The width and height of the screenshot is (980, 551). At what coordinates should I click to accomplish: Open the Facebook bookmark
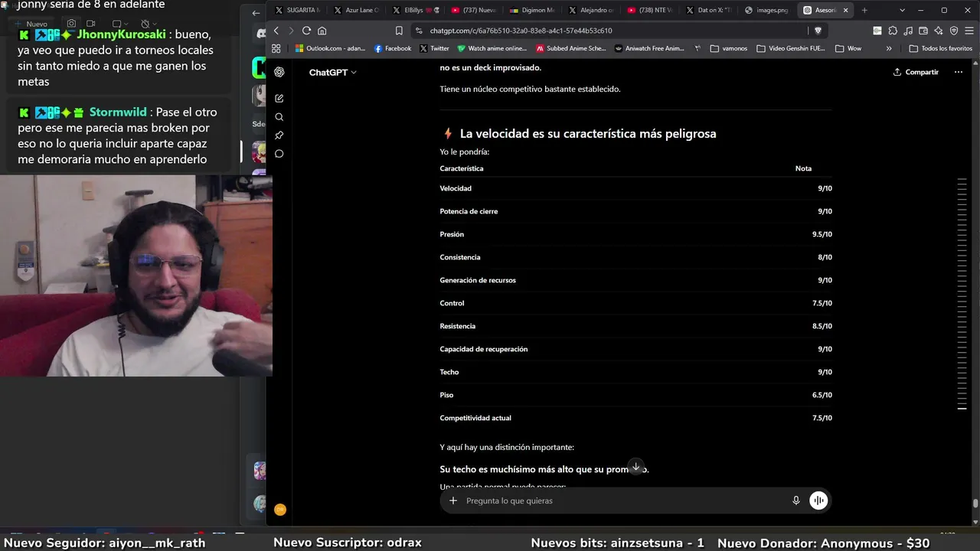pyautogui.click(x=393, y=48)
